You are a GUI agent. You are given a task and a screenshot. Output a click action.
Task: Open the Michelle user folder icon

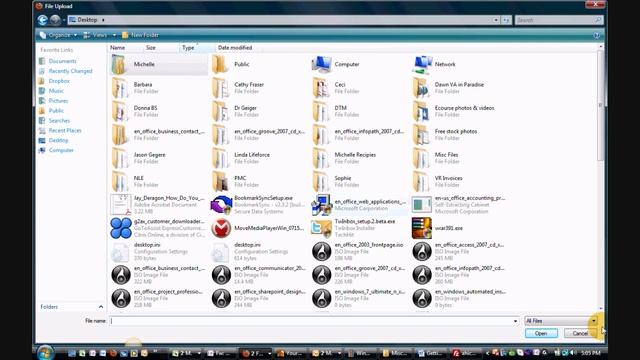pos(119,64)
